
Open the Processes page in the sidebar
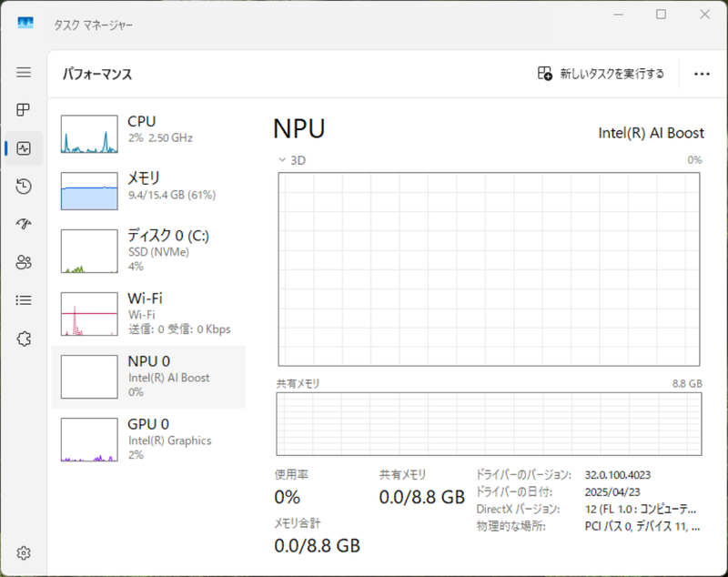[x=24, y=110]
